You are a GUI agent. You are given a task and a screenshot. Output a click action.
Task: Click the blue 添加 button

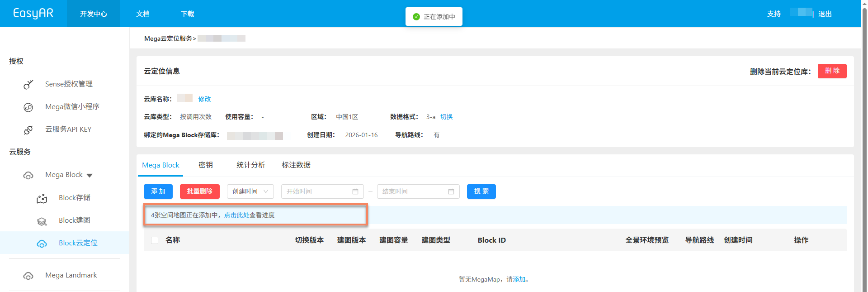click(158, 191)
